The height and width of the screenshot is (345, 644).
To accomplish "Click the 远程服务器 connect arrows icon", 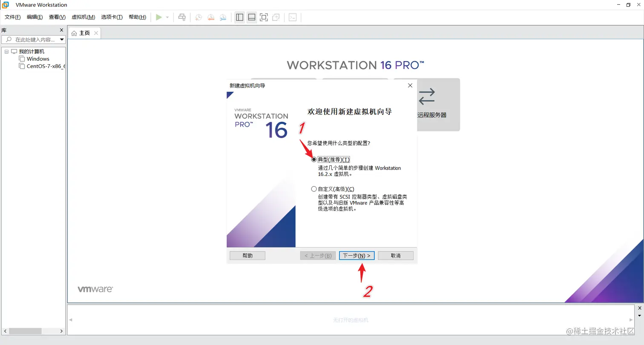I will pos(427,97).
